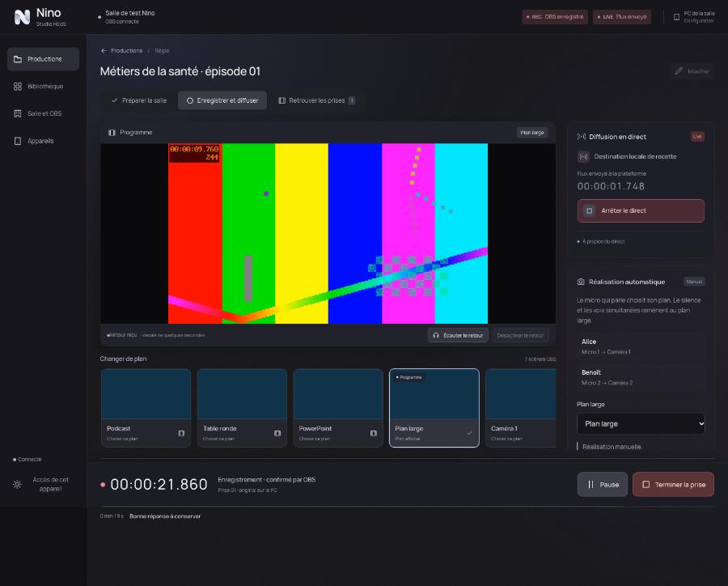Click the Nino logo
The height and width of the screenshot is (586, 728).
22,17
